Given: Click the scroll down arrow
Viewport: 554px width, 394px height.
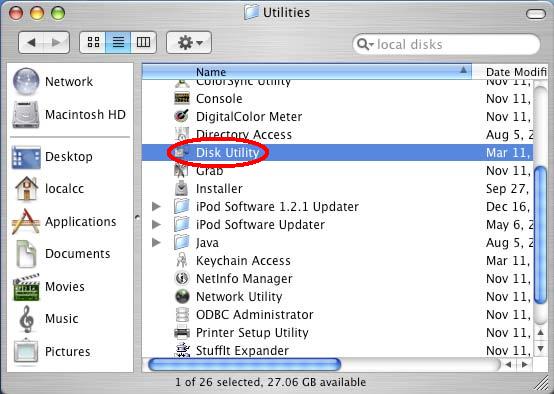Looking at the screenshot, I should point(540,349).
